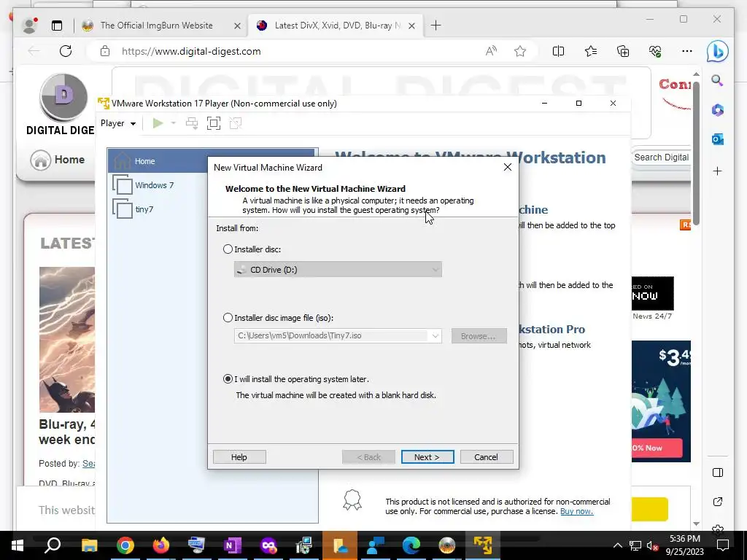Open Browser essentials heart icon

(655, 51)
